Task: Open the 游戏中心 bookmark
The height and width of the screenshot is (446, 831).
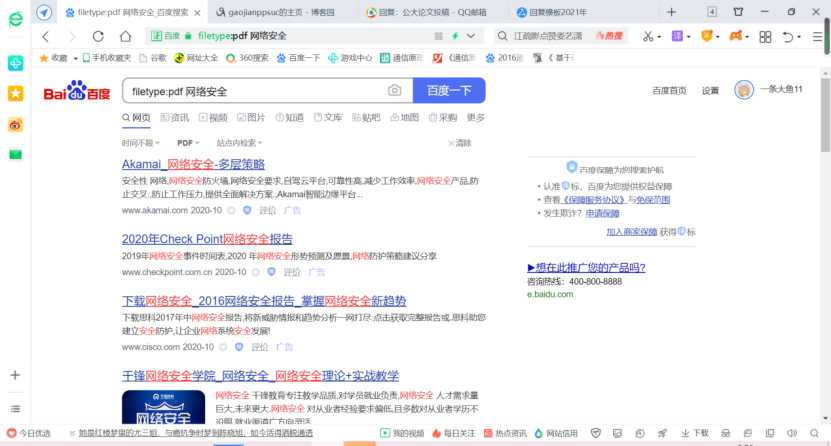Action: [350, 58]
